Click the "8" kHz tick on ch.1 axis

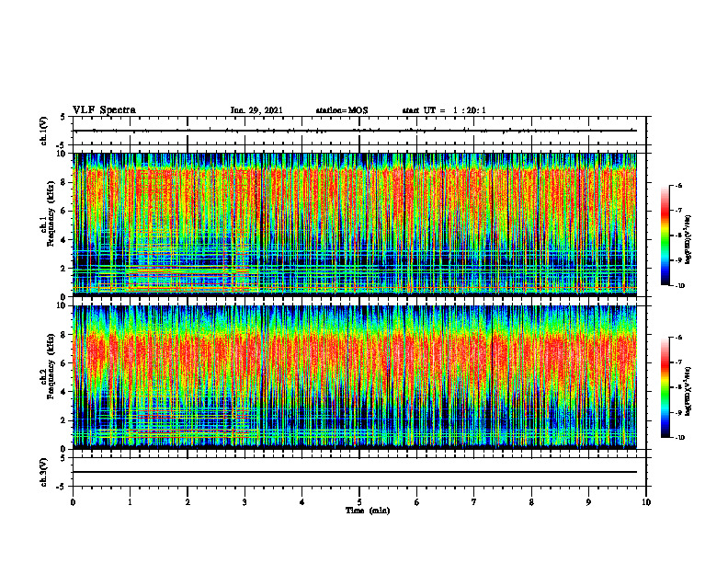(x=64, y=182)
